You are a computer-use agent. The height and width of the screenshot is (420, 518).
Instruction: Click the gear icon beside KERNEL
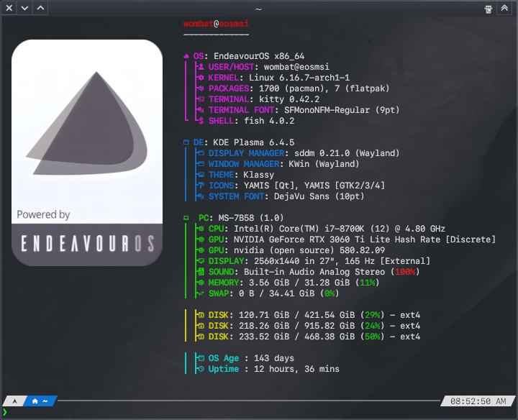coord(201,78)
